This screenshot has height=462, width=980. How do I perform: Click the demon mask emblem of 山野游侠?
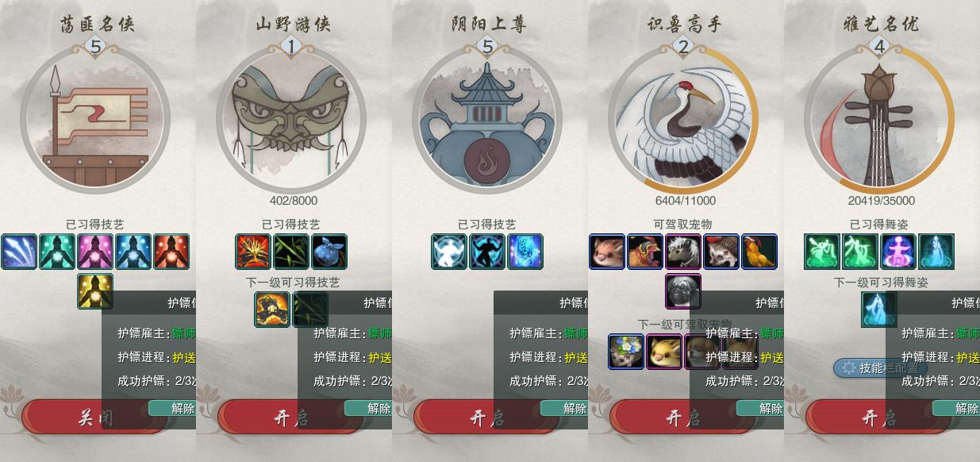[x=291, y=119]
